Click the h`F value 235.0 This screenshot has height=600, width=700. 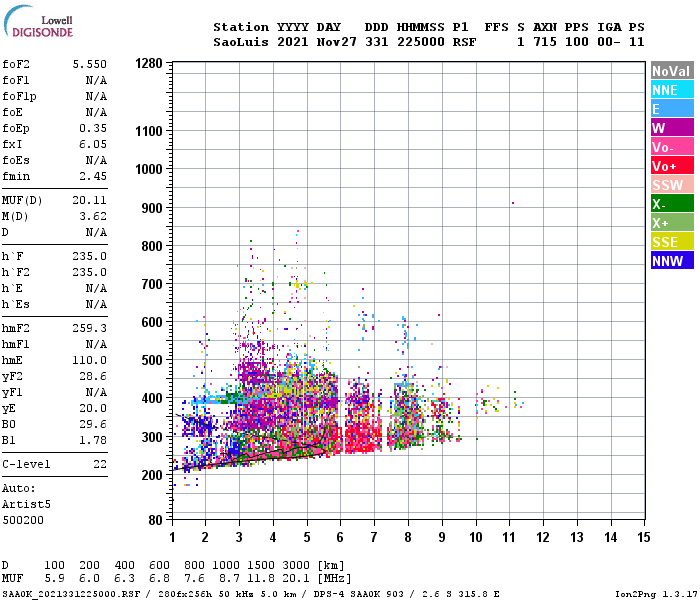pyautogui.click(x=90, y=256)
